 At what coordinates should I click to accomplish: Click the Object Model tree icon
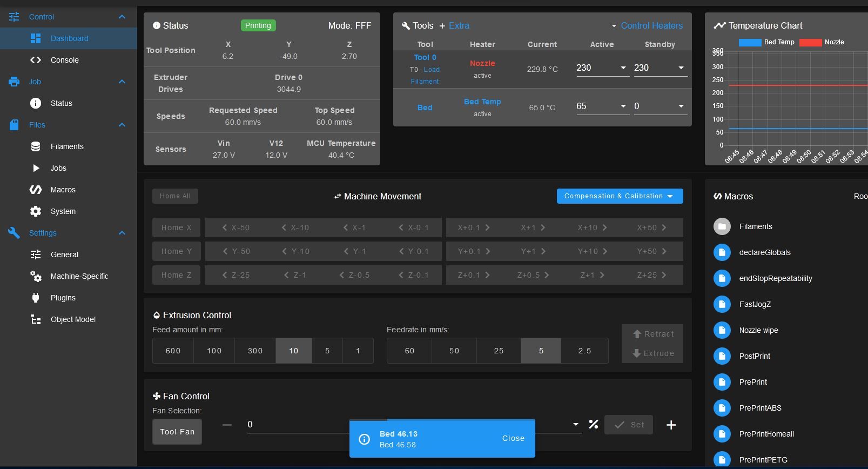tap(36, 319)
